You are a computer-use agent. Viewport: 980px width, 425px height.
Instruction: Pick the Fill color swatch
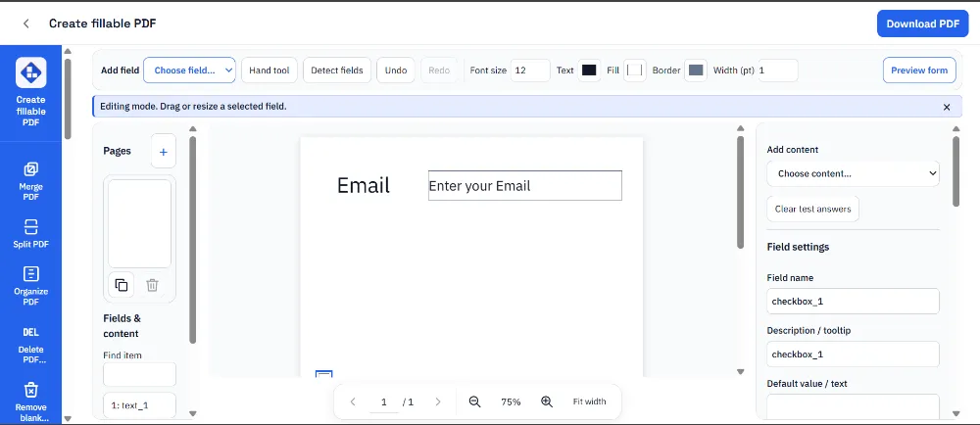click(635, 71)
